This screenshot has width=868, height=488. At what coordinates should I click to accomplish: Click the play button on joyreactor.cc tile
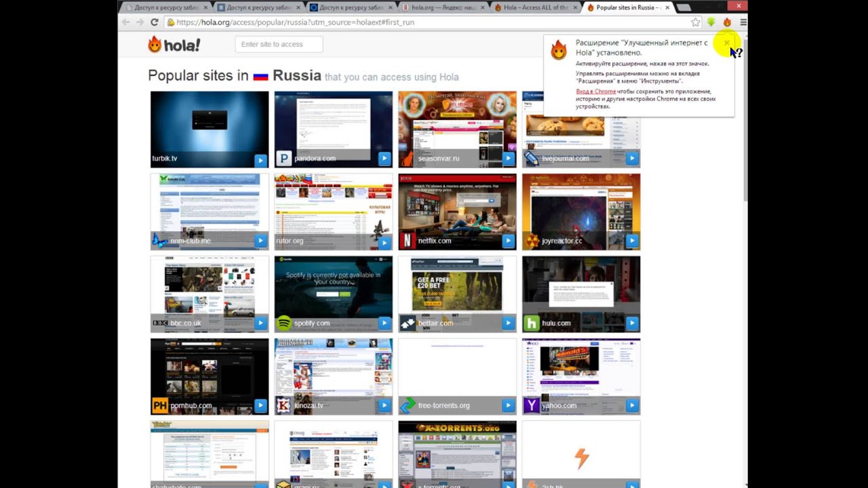(632, 241)
